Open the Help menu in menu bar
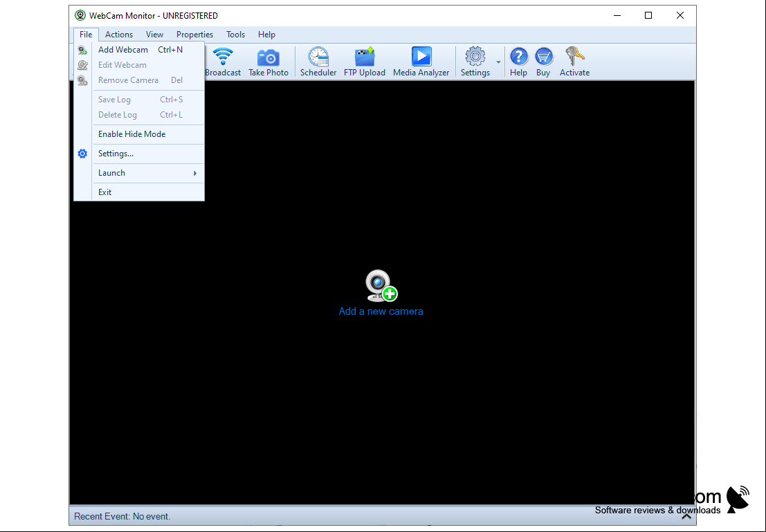The image size is (766, 532). point(266,34)
